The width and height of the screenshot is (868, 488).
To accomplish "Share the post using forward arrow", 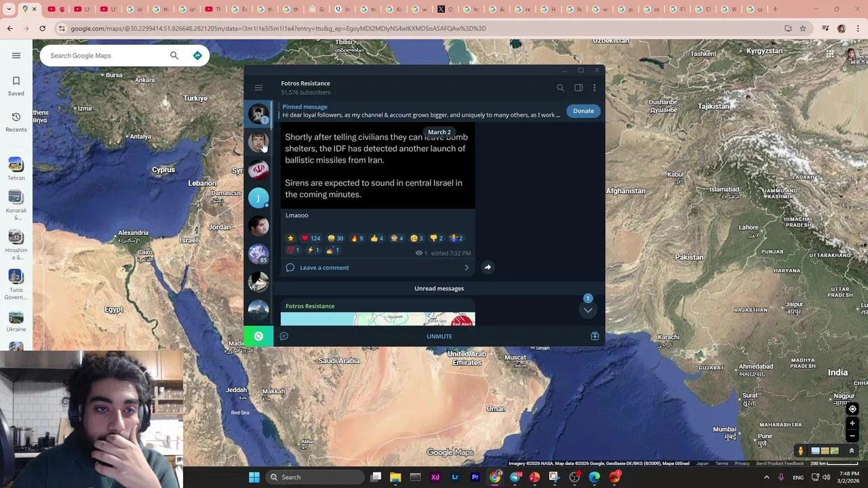I will [488, 267].
